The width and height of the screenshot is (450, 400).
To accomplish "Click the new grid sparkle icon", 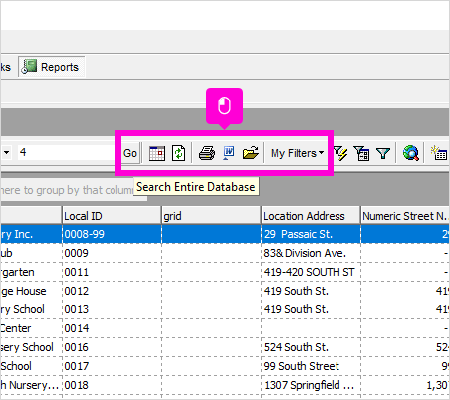I will [x=439, y=153].
